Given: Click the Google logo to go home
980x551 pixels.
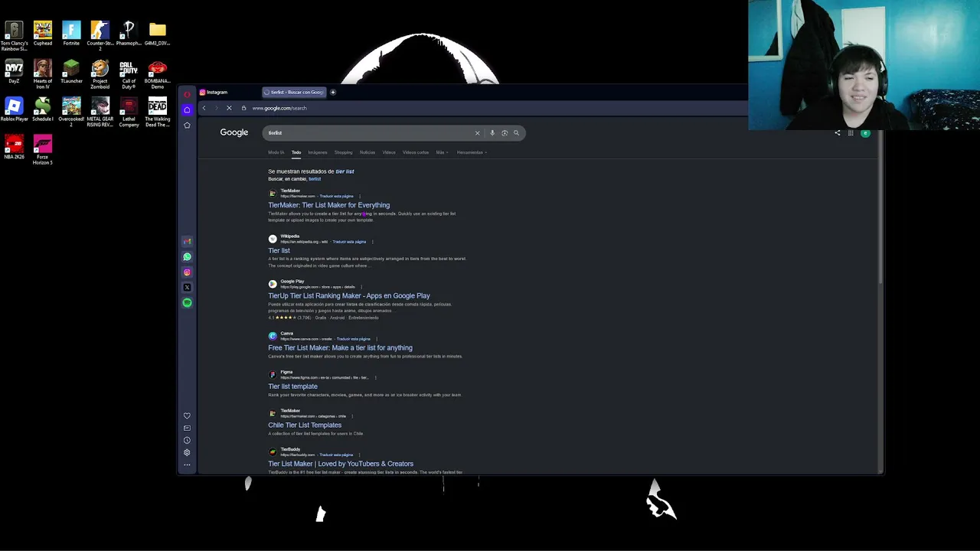Looking at the screenshot, I should click(234, 132).
